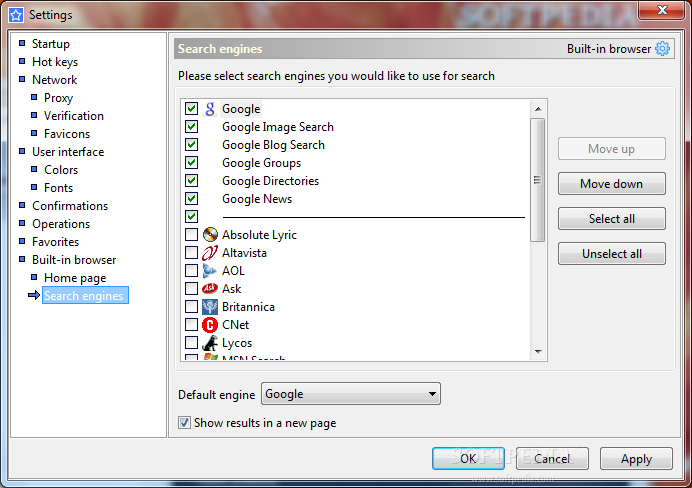Check the AOL search engine checkbox
692x488 pixels.
coord(191,270)
